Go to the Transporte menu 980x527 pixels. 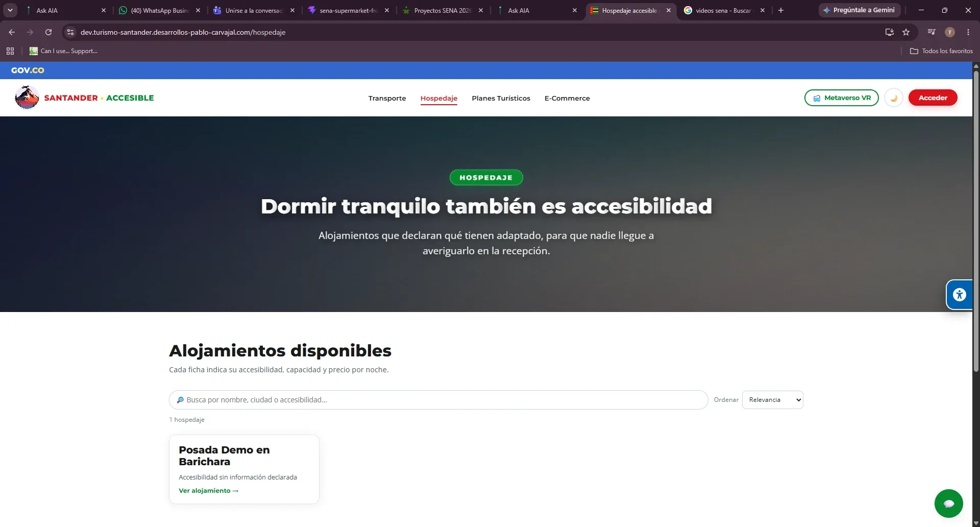click(x=387, y=98)
